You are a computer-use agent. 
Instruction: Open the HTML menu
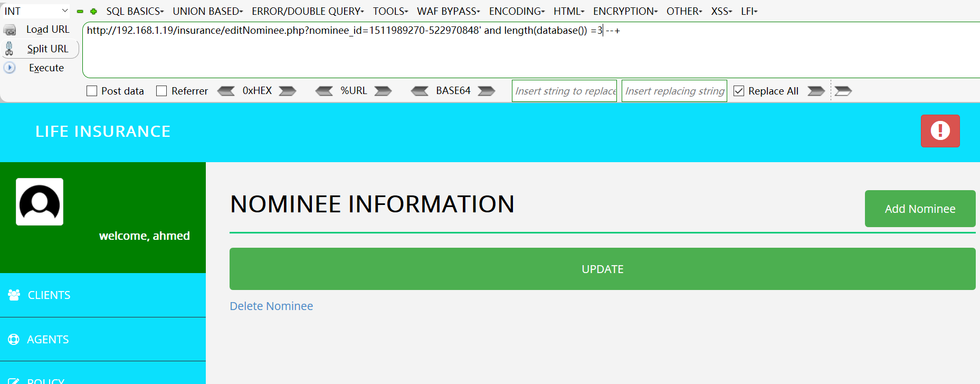tap(569, 11)
